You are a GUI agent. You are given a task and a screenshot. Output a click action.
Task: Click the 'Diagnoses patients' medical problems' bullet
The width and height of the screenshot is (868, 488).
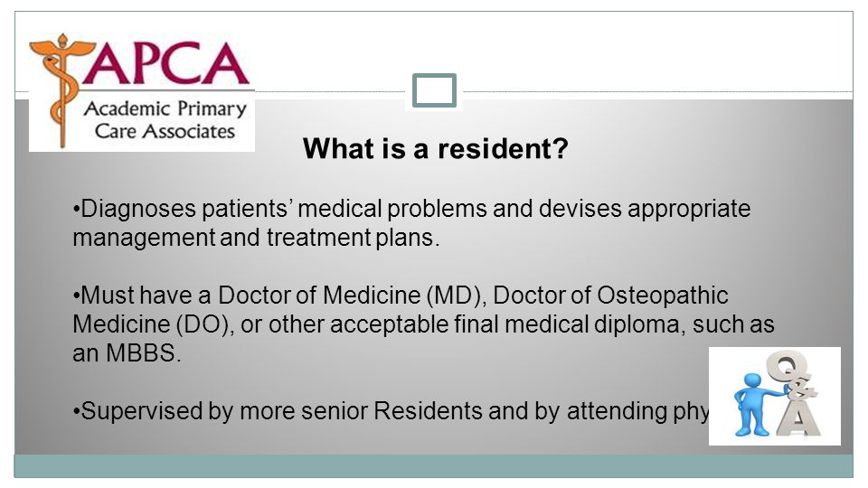[411, 209]
